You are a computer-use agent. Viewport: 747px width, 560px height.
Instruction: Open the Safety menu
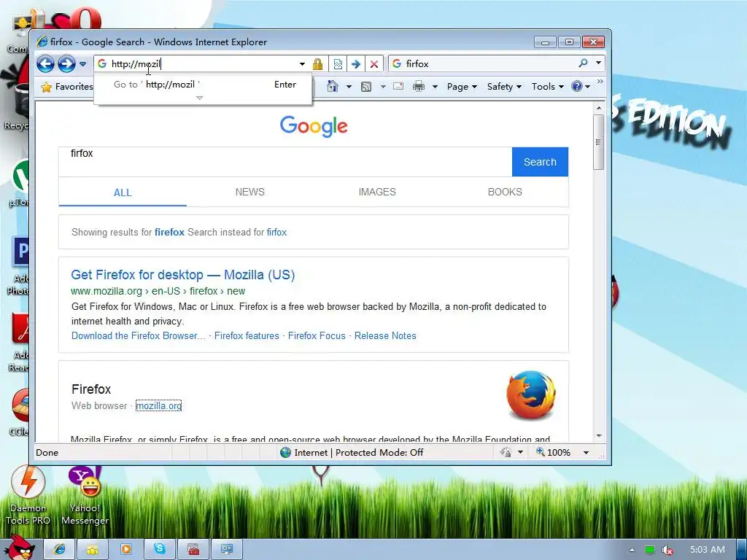pos(504,87)
